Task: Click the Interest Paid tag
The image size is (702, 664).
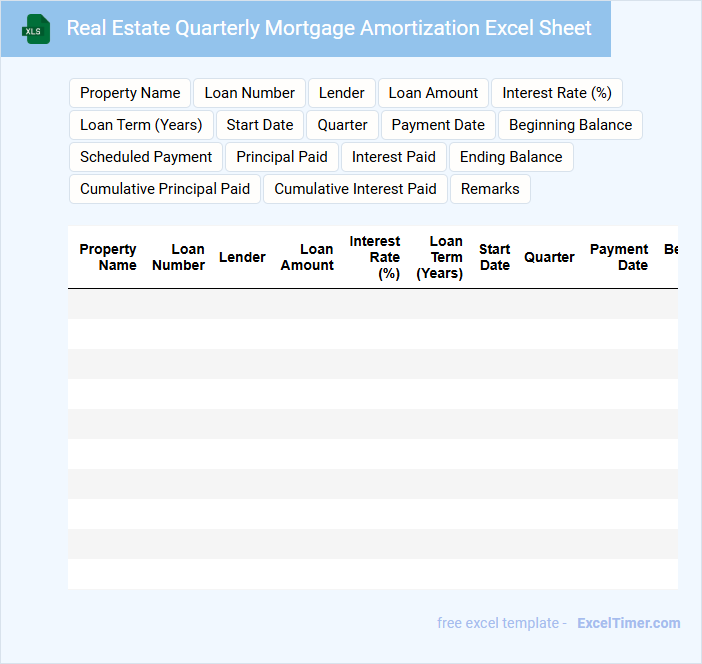Action: coord(394,157)
